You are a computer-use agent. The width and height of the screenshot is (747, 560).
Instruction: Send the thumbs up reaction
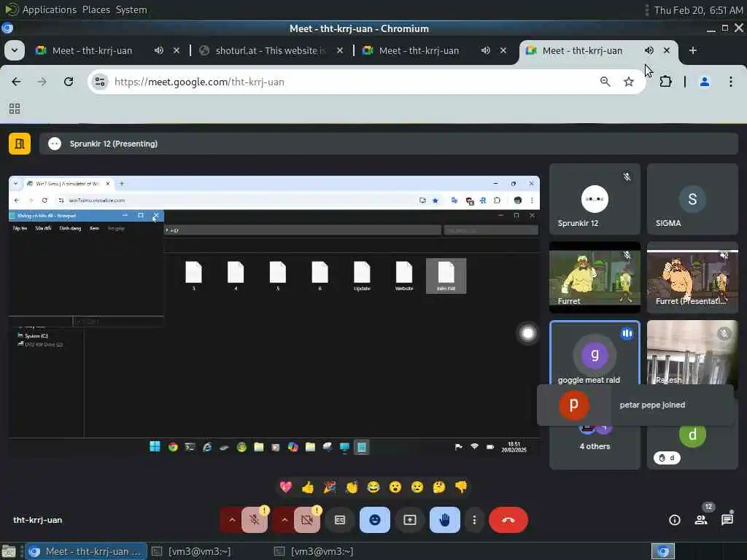coord(308,486)
